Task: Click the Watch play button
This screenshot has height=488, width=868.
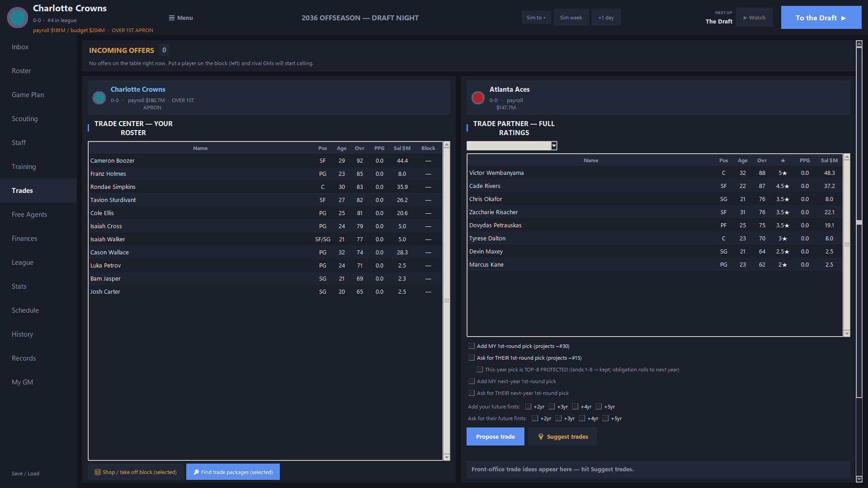Action: point(754,18)
